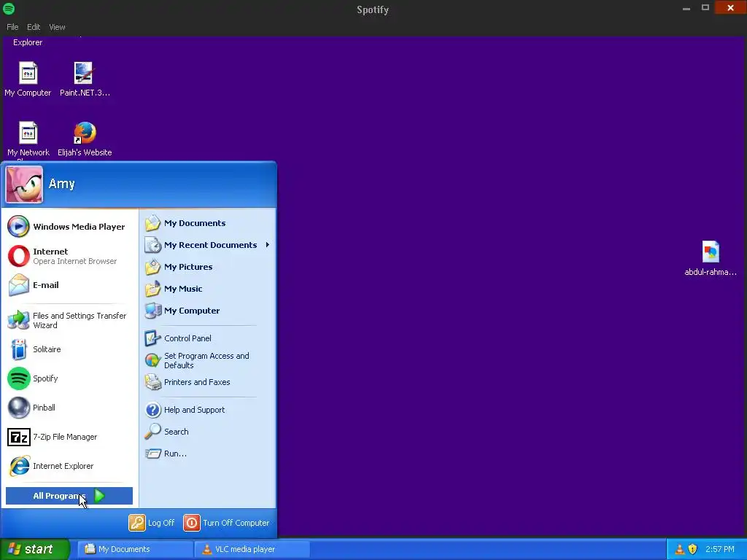Viewport: 747px width, 560px height.
Task: Click the Spotify logo in title bar
Action: (9, 9)
